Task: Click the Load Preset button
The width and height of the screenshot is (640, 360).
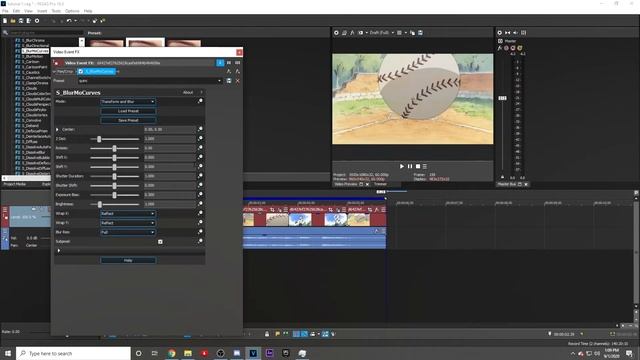Action: point(128,111)
